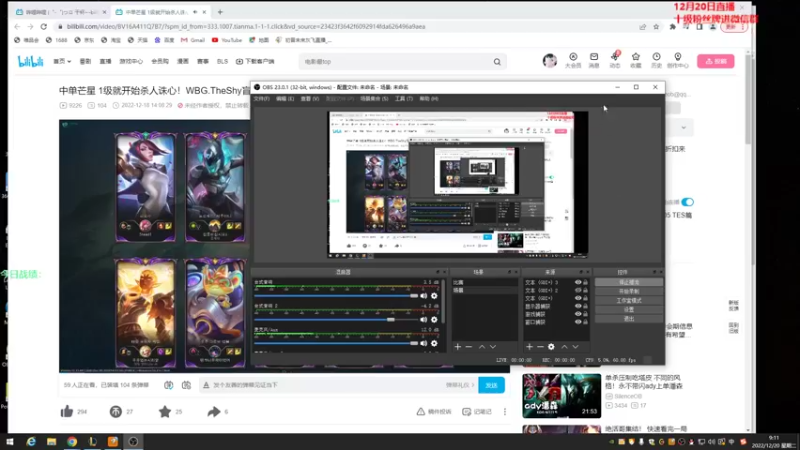Open 动态 feed icon in Bilibili header

615,60
